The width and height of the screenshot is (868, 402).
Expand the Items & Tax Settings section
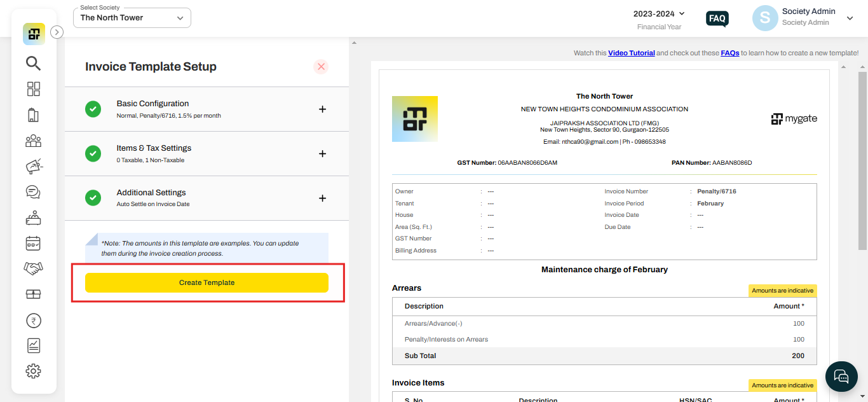[322, 153]
